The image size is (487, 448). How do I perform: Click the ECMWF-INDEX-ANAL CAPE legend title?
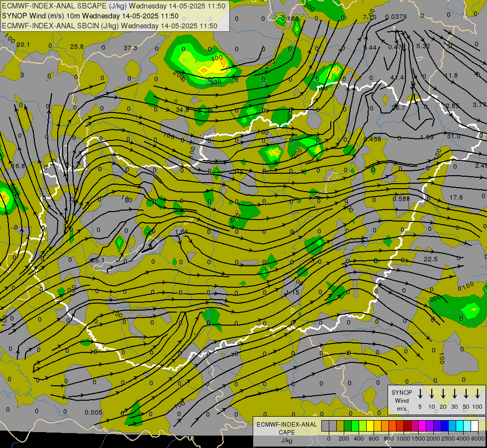pos(287,432)
